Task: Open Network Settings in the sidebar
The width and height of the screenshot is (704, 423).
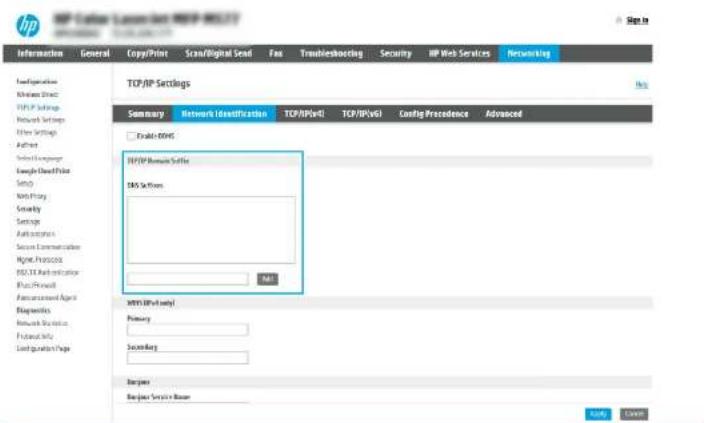Action: tap(41, 120)
